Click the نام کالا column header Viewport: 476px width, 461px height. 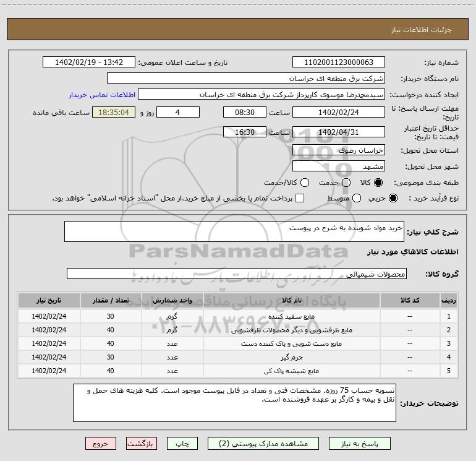coord(291,301)
